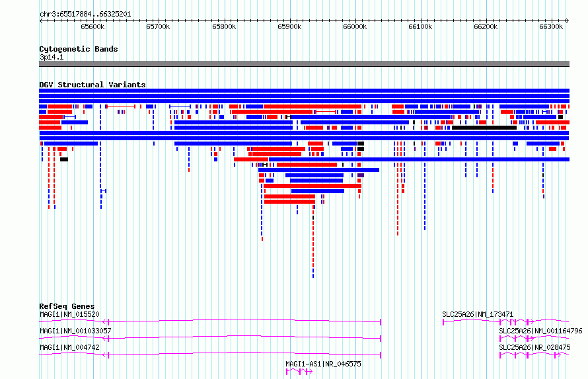Click the 65900k ruler label
588x379 pixels.
[289, 26]
